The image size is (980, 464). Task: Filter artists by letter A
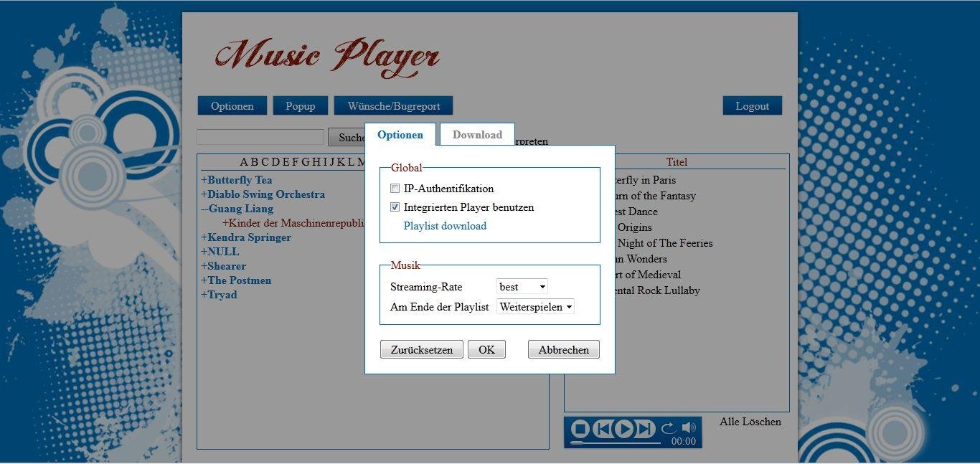pos(244,162)
